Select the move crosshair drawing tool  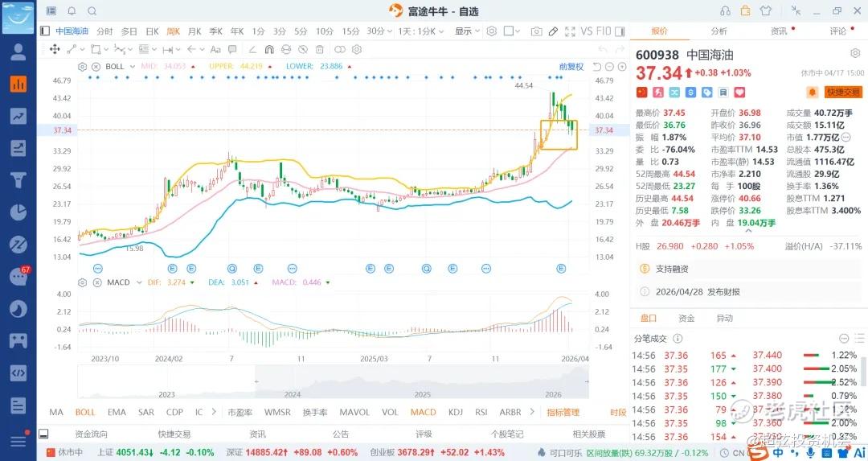[55, 49]
